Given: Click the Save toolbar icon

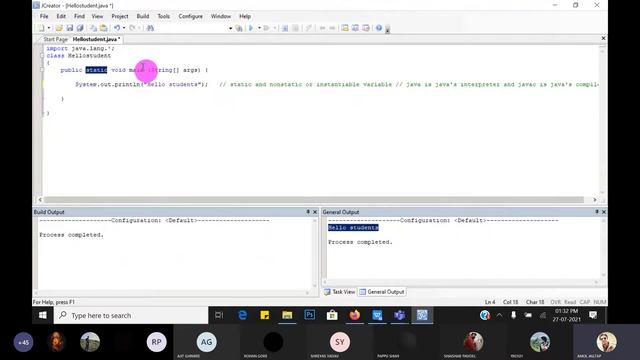Looking at the screenshot, I should 69,28.
